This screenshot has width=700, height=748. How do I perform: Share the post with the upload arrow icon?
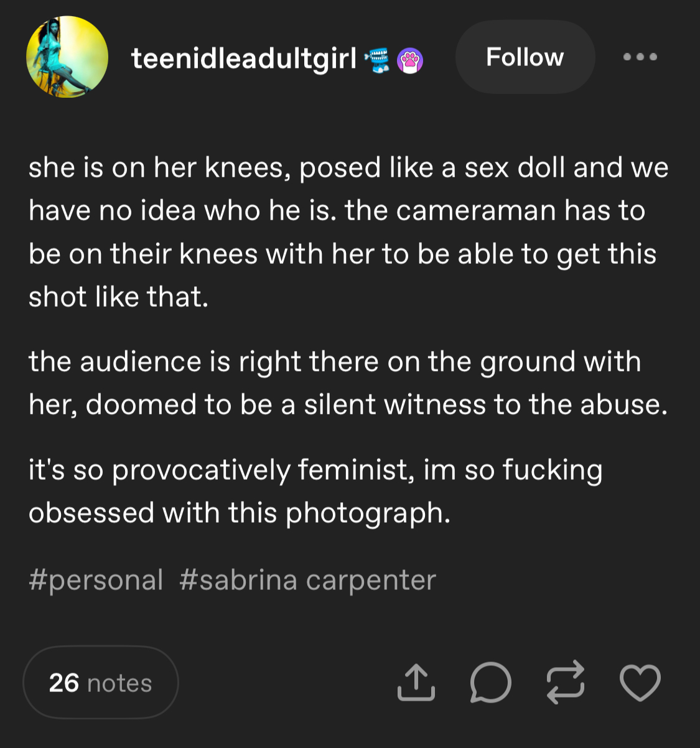(x=416, y=683)
